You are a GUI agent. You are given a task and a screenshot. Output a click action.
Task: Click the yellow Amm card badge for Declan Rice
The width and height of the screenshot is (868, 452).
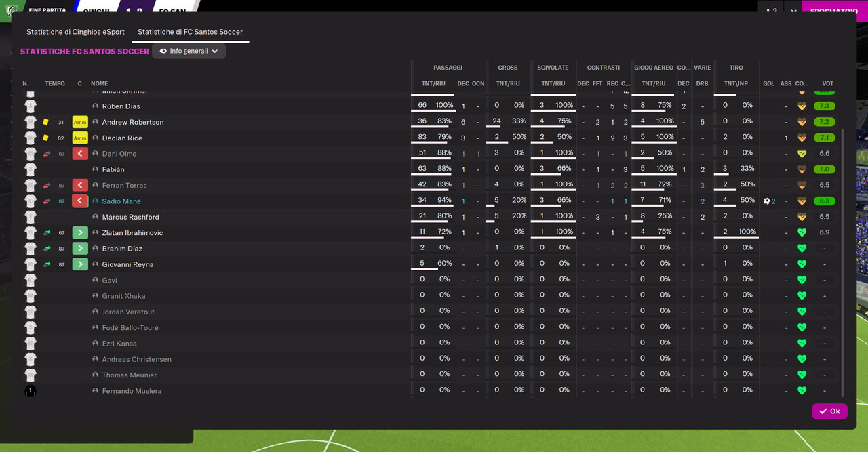pos(80,138)
